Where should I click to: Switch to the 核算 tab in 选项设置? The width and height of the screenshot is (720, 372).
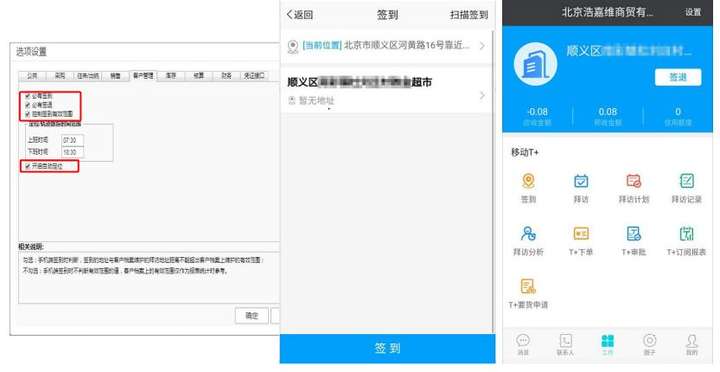pos(198,76)
